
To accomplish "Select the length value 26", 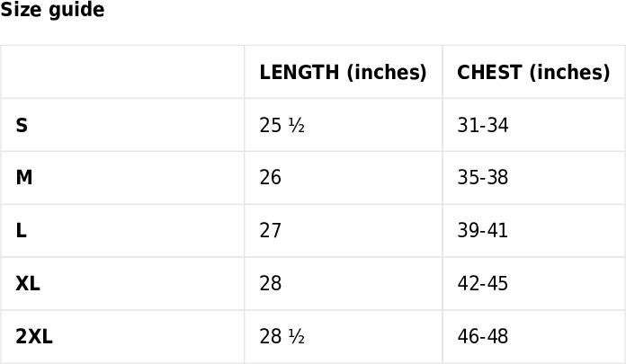I will click(271, 177).
